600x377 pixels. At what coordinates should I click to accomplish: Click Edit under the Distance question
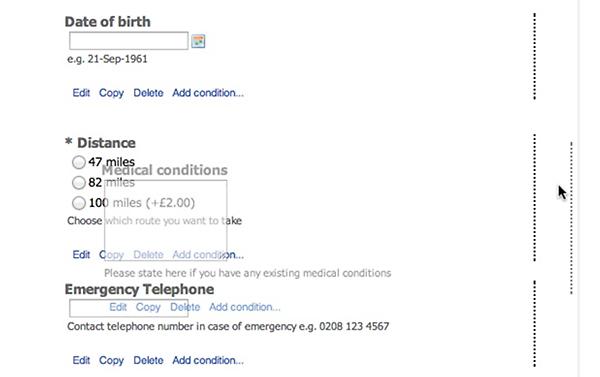point(81,255)
